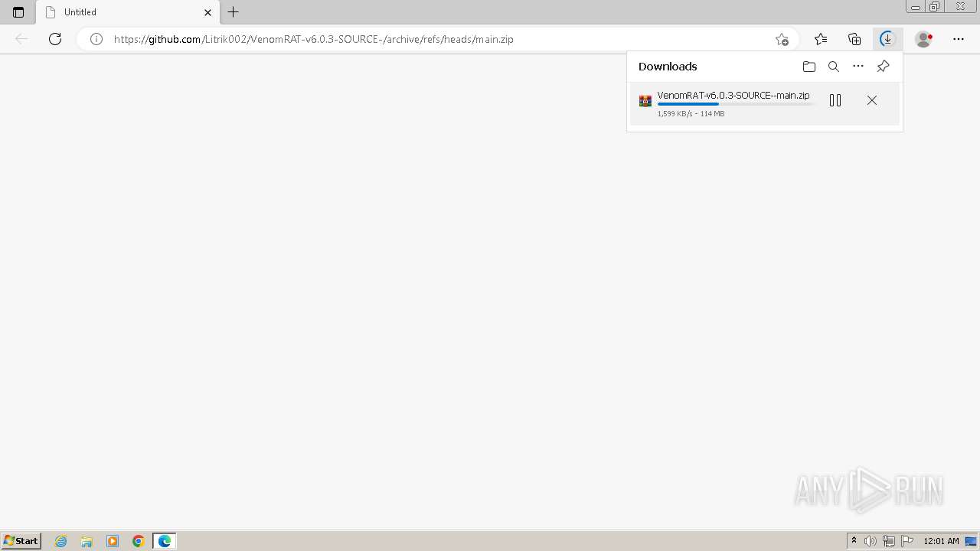Open Edge Settings and more menu
The height and width of the screenshot is (551, 980).
[x=959, y=39]
